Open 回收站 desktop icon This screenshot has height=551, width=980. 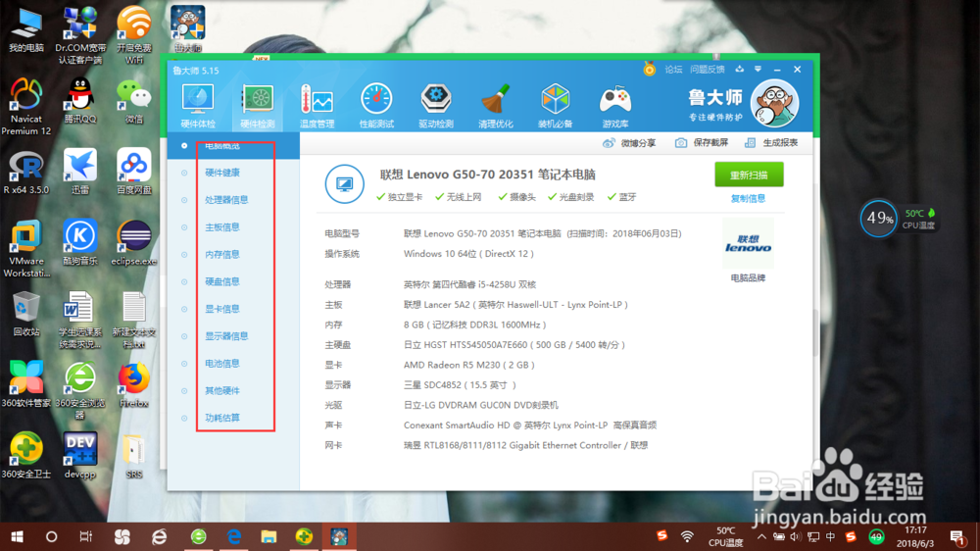(x=26, y=314)
